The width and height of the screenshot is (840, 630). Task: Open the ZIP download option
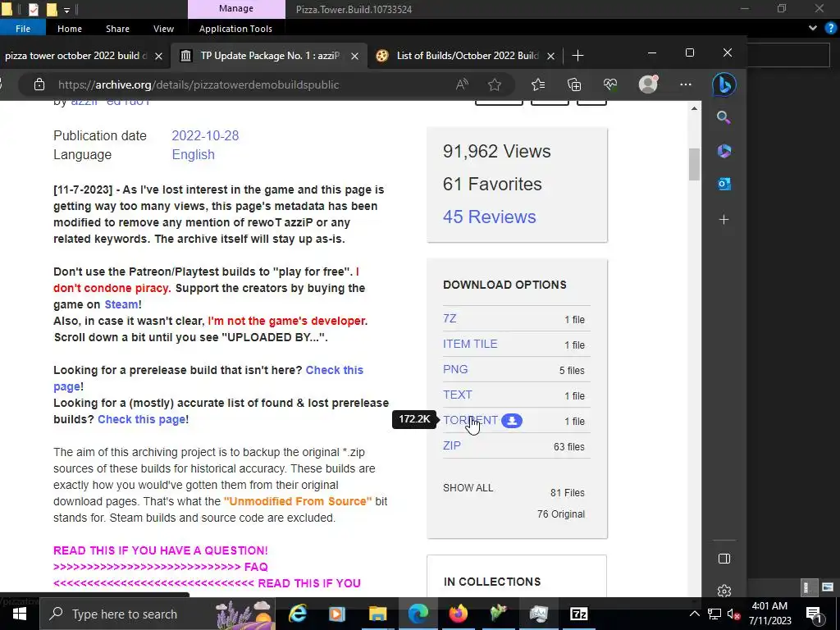point(452,445)
